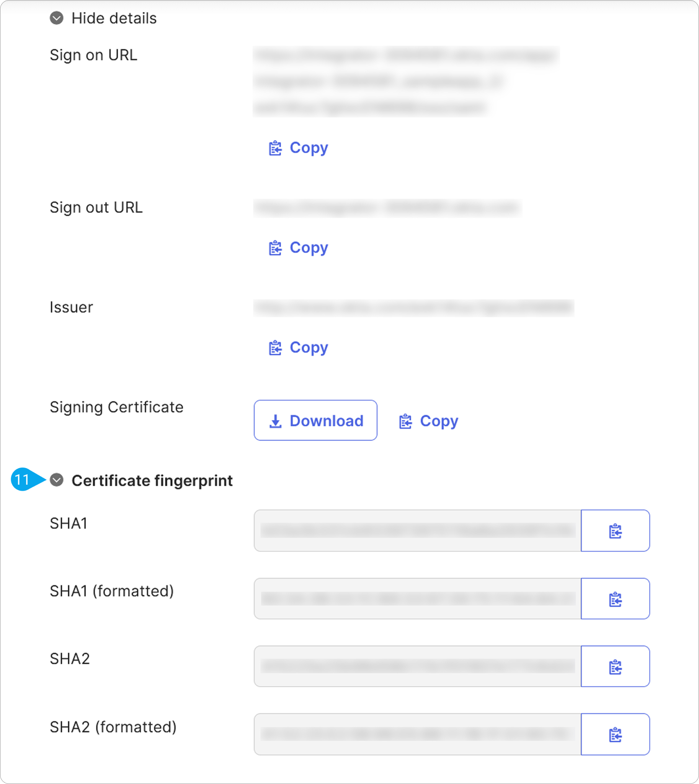Click the Hide details text label

pos(114,18)
